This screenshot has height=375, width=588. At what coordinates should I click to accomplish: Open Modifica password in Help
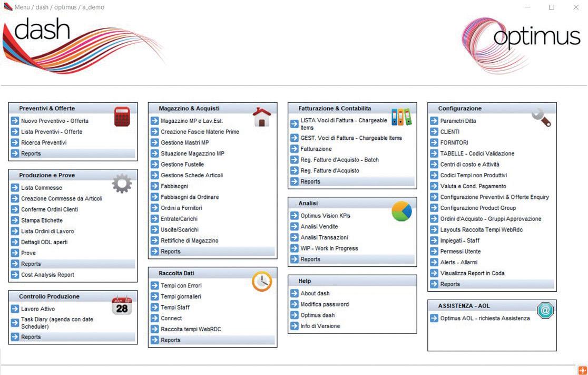pos(325,304)
